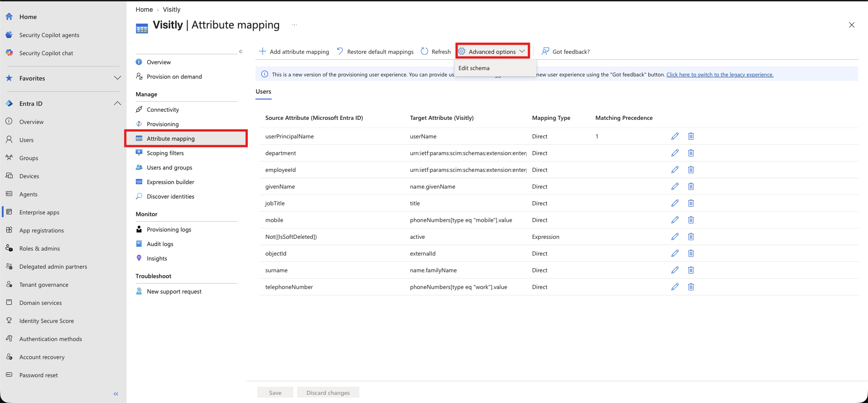Image resolution: width=868 pixels, height=403 pixels.
Task: Edit the userPrincipalName mapping pencil icon
Action: click(x=675, y=136)
